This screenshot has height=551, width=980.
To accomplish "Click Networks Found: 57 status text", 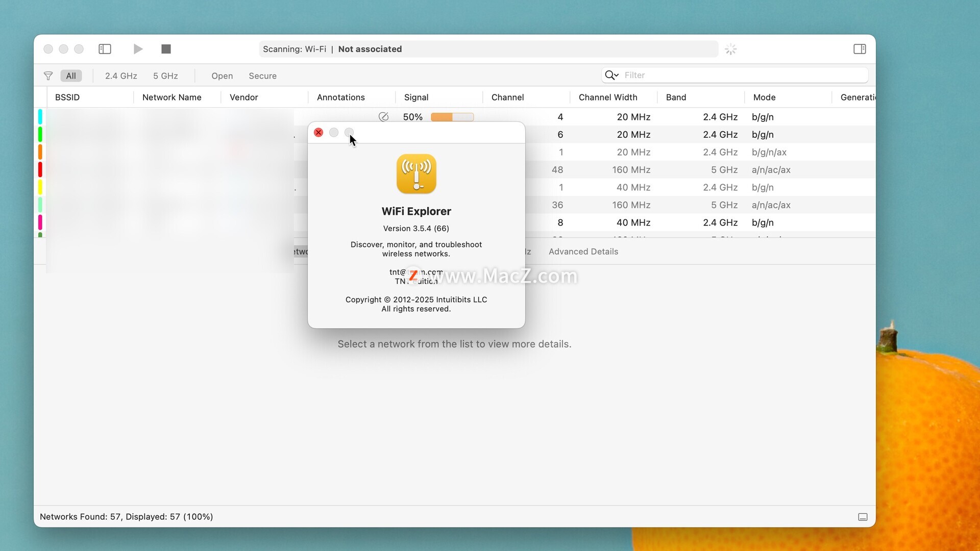I will point(126,517).
